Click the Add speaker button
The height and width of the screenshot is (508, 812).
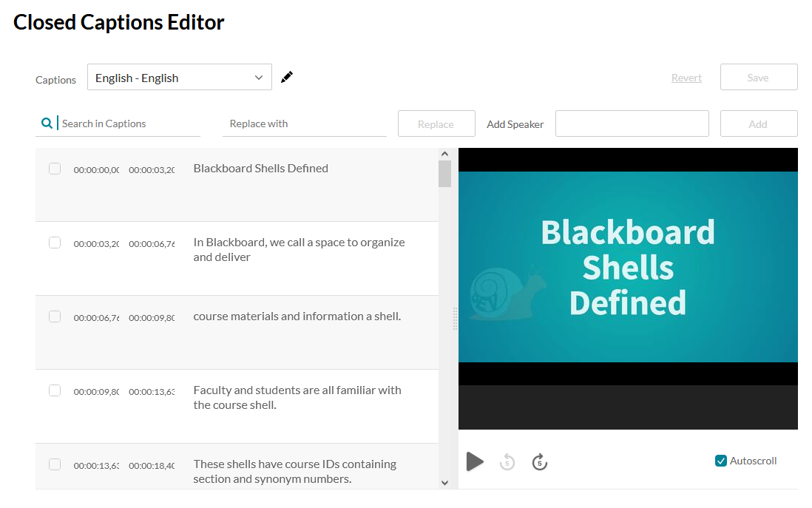point(759,123)
